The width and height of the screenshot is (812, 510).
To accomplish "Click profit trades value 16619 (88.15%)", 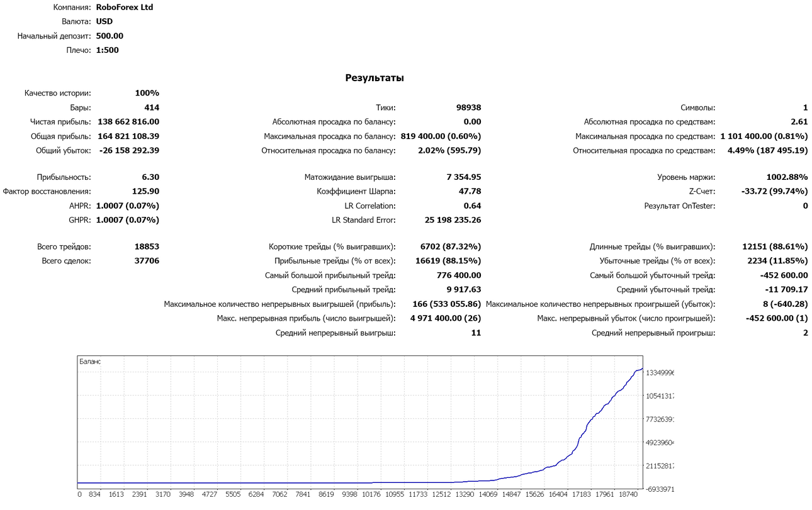I will 448,261.
